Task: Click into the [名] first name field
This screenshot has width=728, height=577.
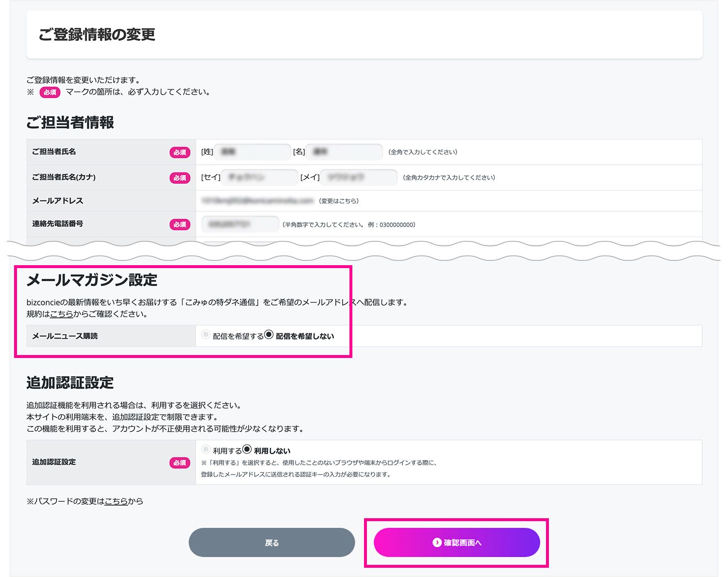Action: click(344, 152)
